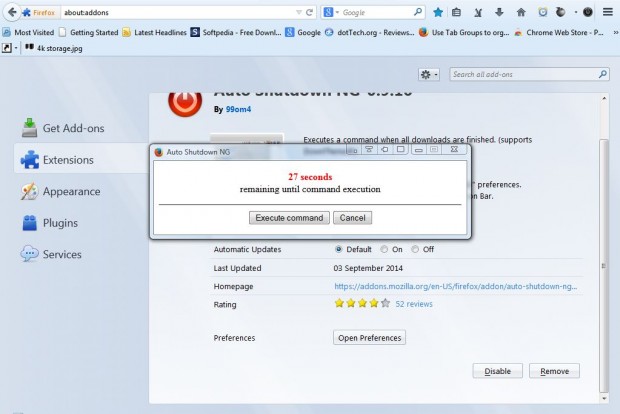Screen dimensions: 620x414
Task: Click the star rating display
Action: pos(362,304)
